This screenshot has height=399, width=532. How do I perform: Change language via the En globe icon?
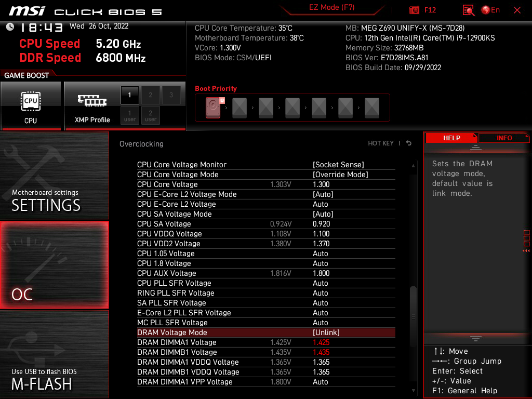(x=490, y=10)
